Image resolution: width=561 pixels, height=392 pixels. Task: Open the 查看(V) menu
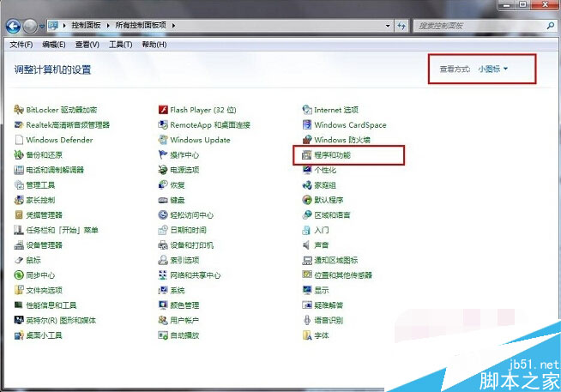pos(87,45)
